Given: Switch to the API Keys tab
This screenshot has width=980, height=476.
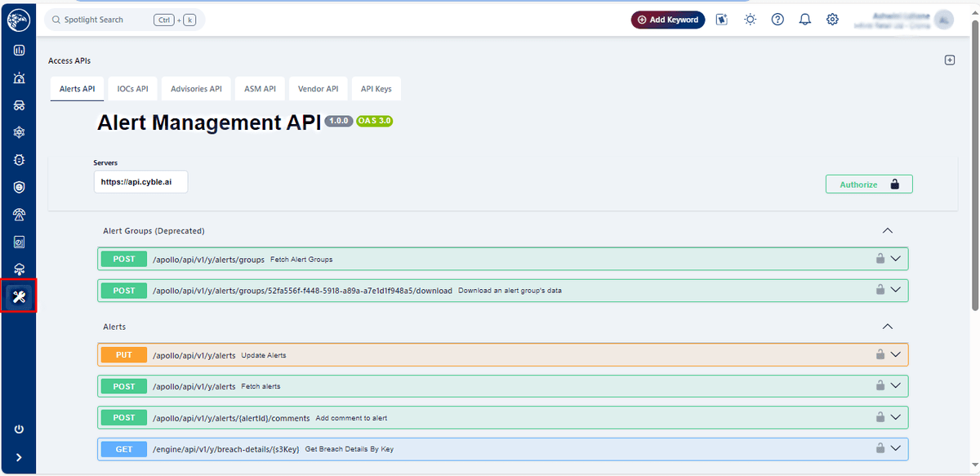Looking at the screenshot, I should [376, 89].
